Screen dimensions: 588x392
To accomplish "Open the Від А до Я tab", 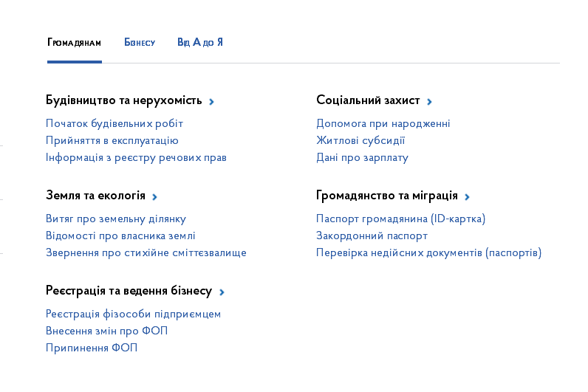I will pyautogui.click(x=200, y=42).
